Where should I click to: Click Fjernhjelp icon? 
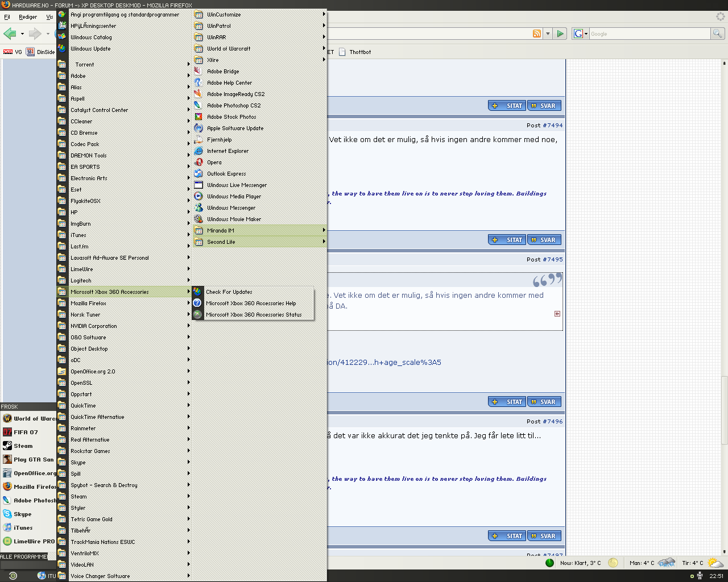coord(198,140)
